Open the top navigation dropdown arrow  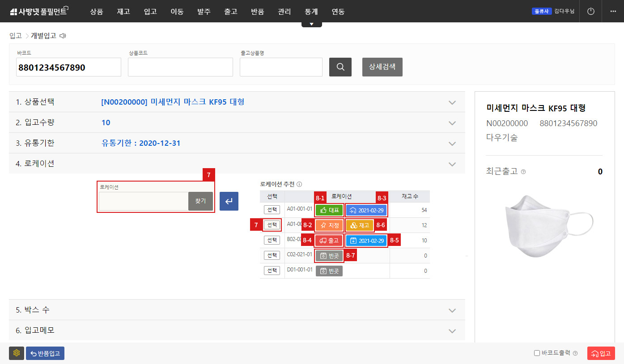[312, 24]
